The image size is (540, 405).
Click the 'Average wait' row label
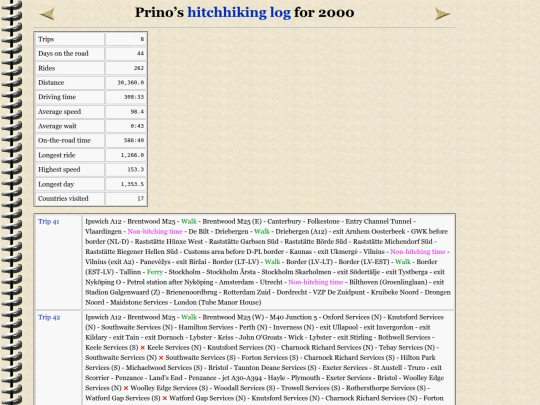(57, 126)
